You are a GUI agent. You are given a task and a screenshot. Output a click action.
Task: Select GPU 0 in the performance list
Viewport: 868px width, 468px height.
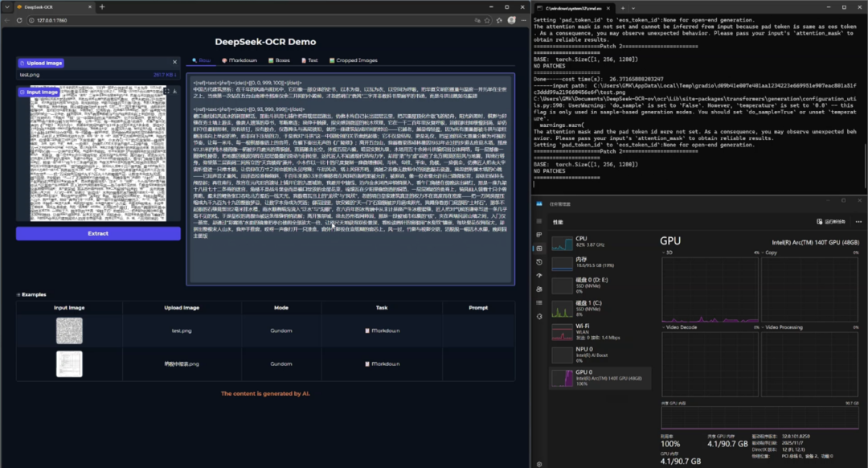coord(600,378)
